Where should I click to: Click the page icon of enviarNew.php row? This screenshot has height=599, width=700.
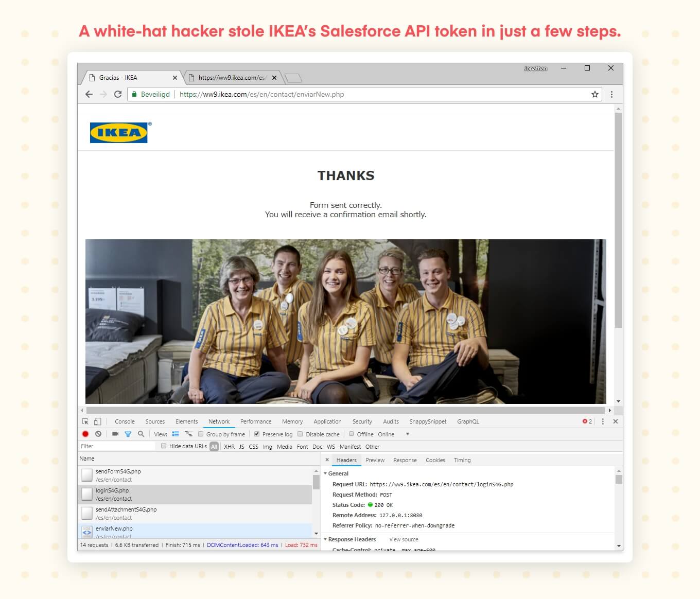click(87, 532)
